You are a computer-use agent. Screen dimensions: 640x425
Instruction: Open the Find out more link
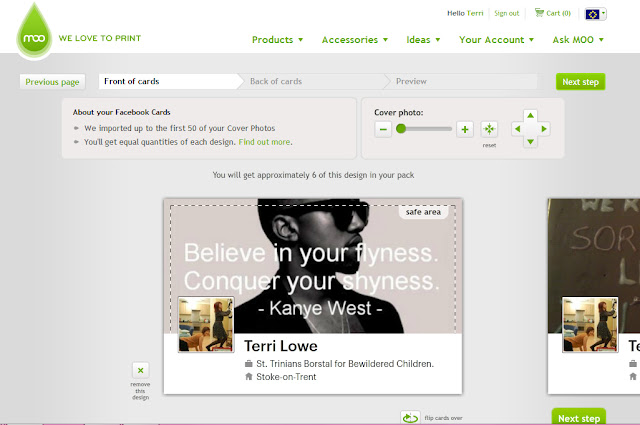(x=264, y=142)
